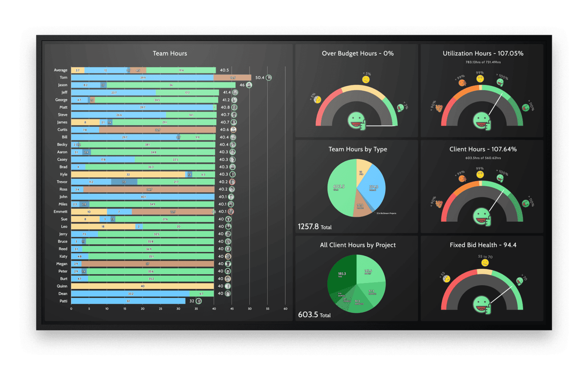This screenshot has width=588, height=365.
Task: Click 'Client Hours - 107.64%' title
Action: (x=483, y=149)
